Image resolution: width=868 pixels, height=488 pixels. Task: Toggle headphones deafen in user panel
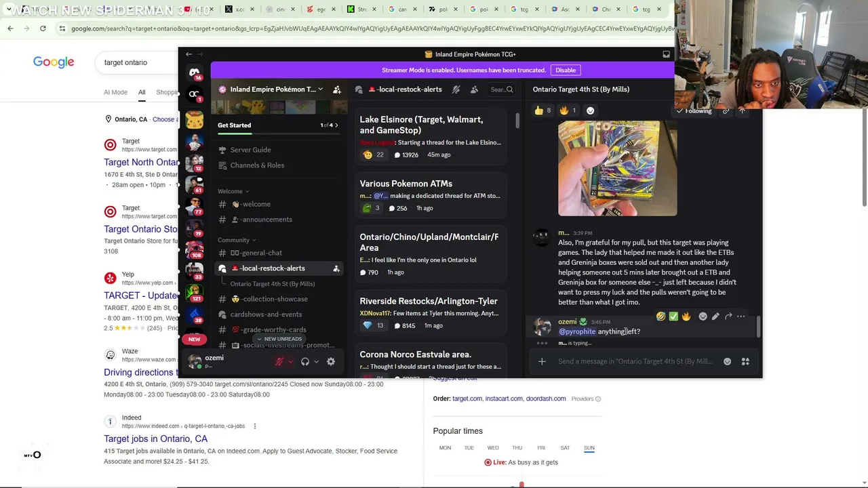point(305,362)
